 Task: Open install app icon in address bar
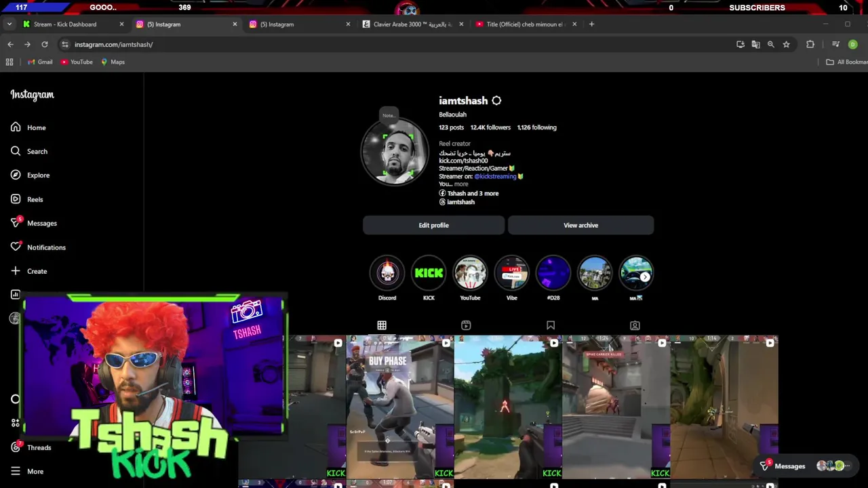tap(740, 44)
